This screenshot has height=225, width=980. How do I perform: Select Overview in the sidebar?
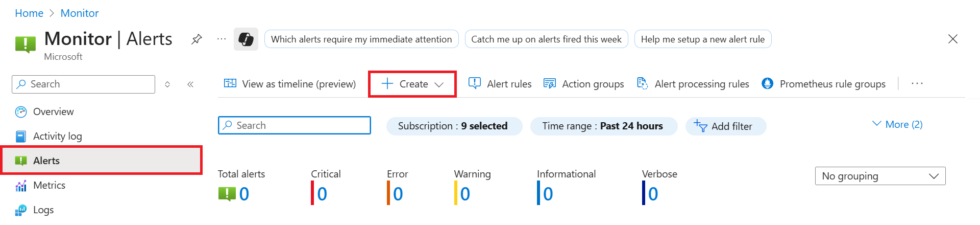pyautogui.click(x=53, y=111)
